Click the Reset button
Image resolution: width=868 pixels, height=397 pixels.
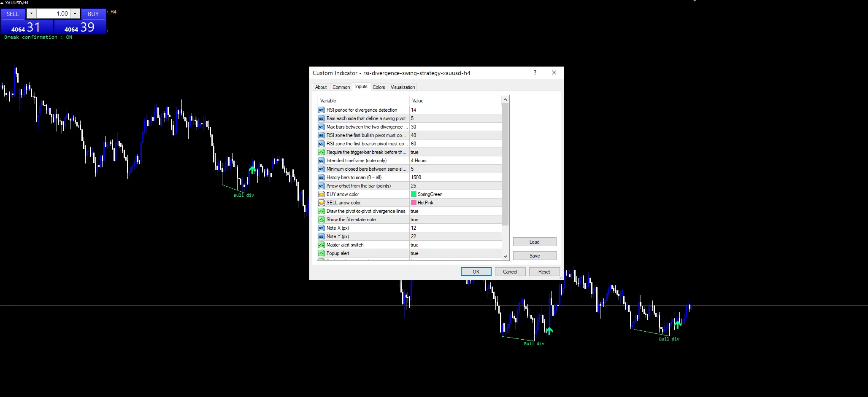coord(544,272)
